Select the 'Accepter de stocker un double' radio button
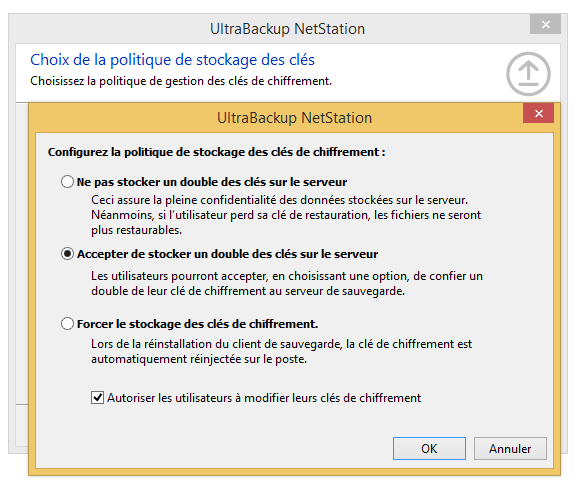The image size is (576, 482). (x=67, y=254)
